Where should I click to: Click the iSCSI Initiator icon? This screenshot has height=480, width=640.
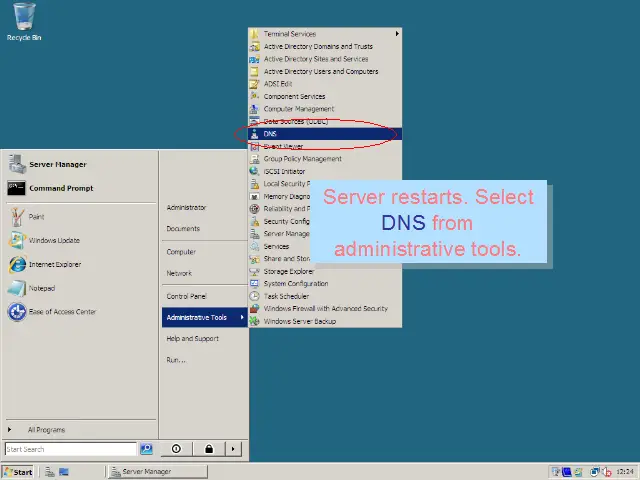255,171
